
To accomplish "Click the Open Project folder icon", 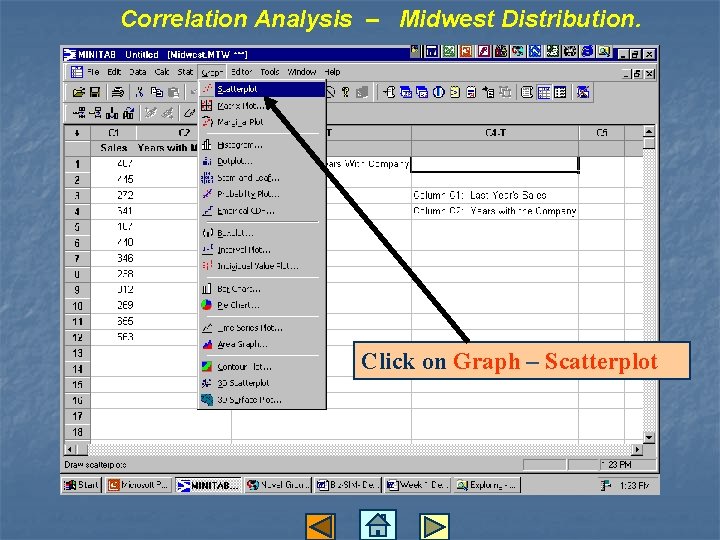I will [x=79, y=93].
